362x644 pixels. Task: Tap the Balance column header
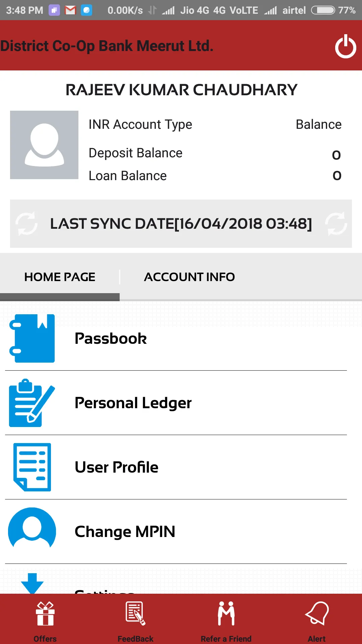pyautogui.click(x=319, y=124)
